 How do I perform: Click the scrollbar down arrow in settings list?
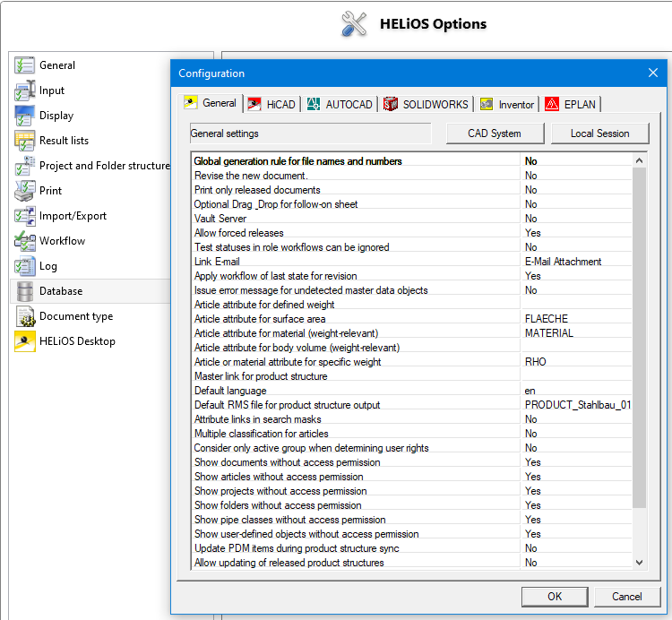(x=639, y=563)
